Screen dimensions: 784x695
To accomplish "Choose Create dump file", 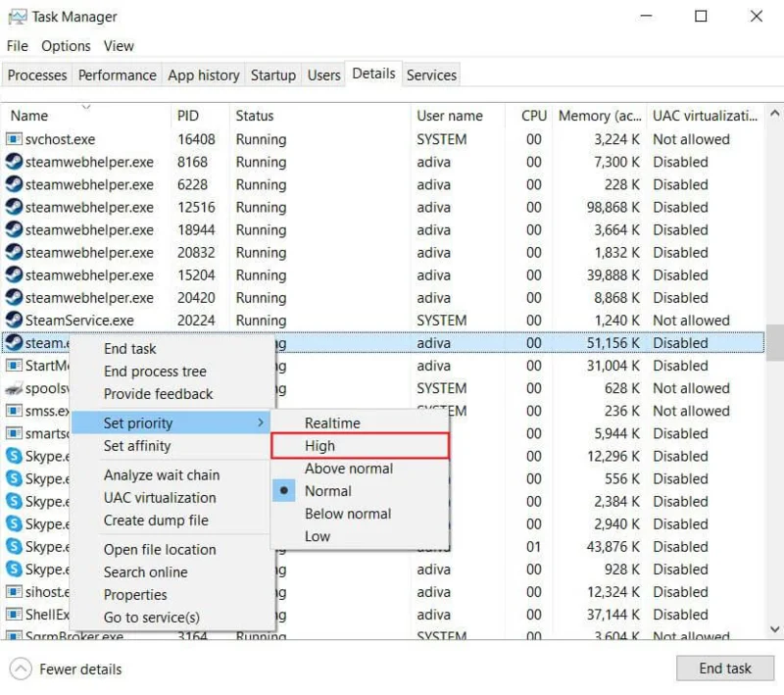I will click(x=171, y=520).
